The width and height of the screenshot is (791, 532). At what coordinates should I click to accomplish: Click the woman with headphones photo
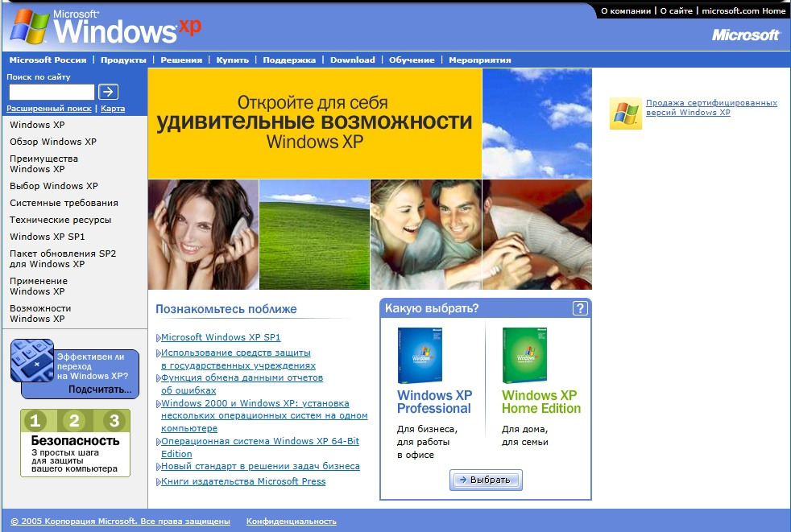point(203,234)
